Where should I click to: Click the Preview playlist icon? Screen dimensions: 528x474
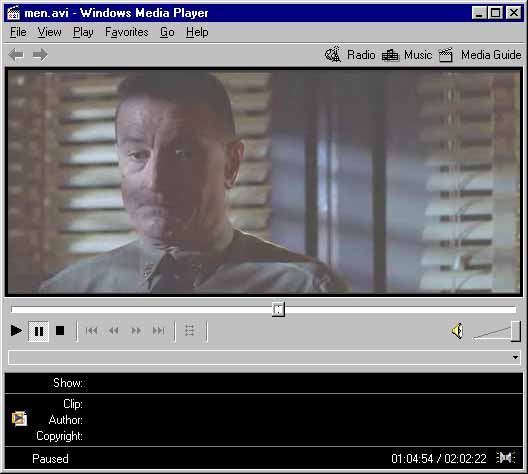pos(190,331)
